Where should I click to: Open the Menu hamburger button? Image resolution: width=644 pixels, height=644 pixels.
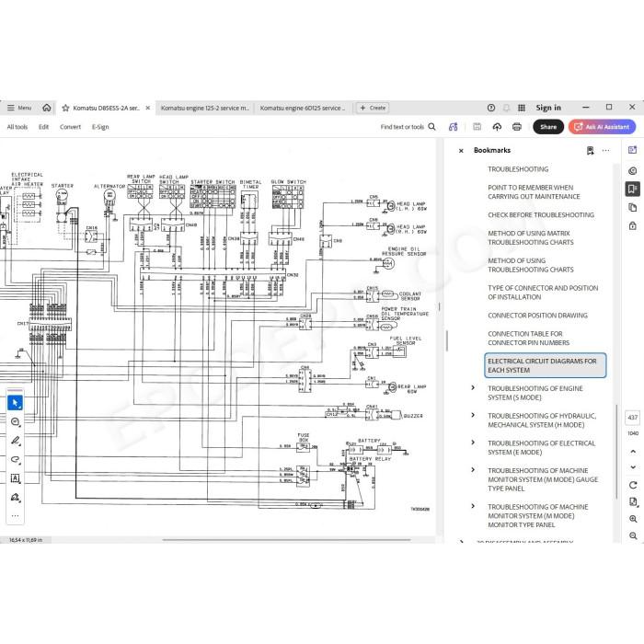pos(19,108)
